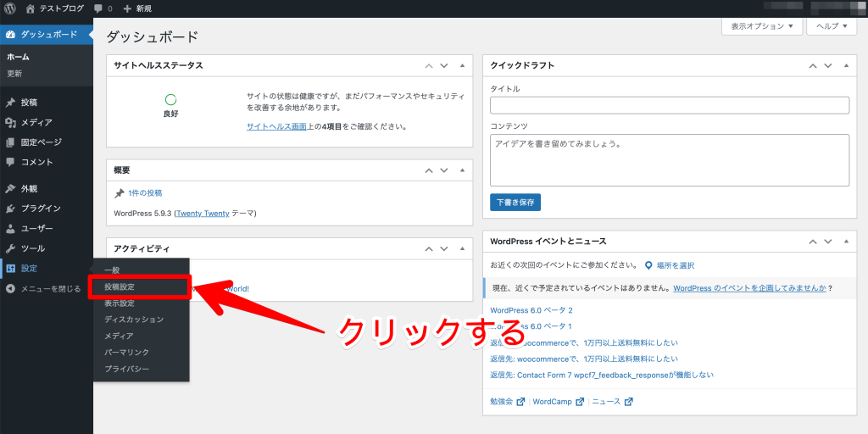Image resolution: width=868 pixels, height=434 pixels.
Task: Move 概要 panel up
Action: [428, 170]
